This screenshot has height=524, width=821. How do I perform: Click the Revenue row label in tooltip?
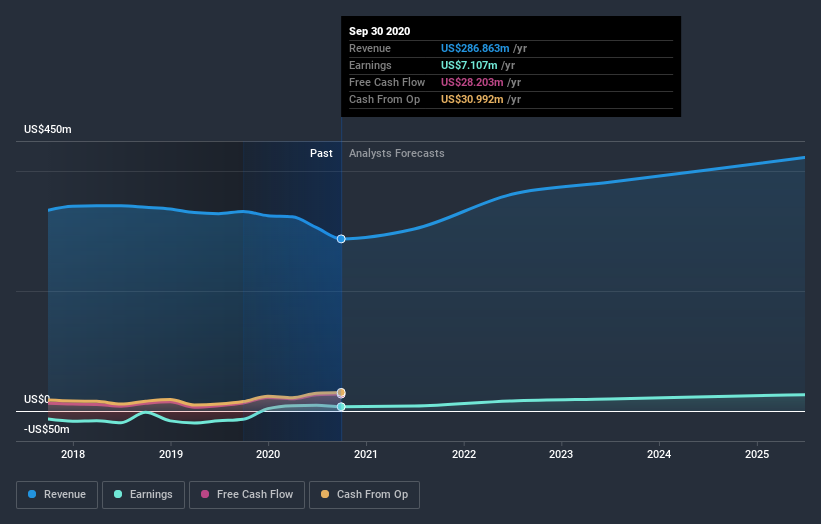(370, 48)
